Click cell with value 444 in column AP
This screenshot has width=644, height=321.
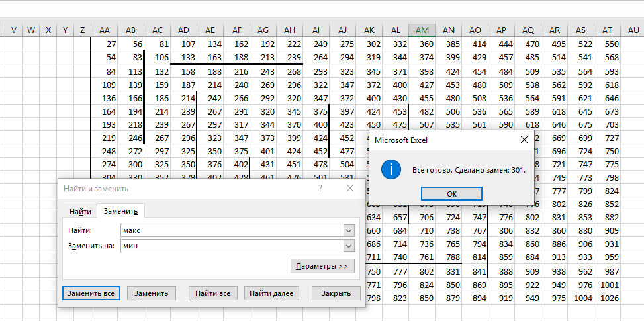click(501, 44)
